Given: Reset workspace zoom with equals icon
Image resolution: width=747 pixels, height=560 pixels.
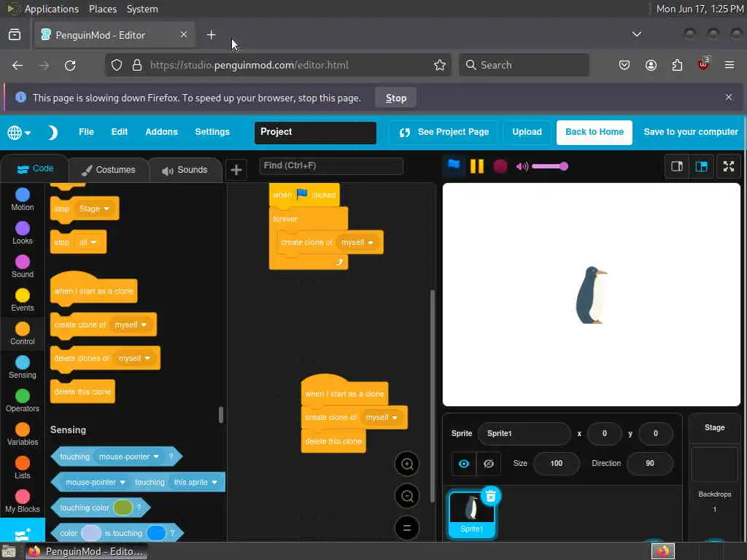Looking at the screenshot, I should 407,528.
